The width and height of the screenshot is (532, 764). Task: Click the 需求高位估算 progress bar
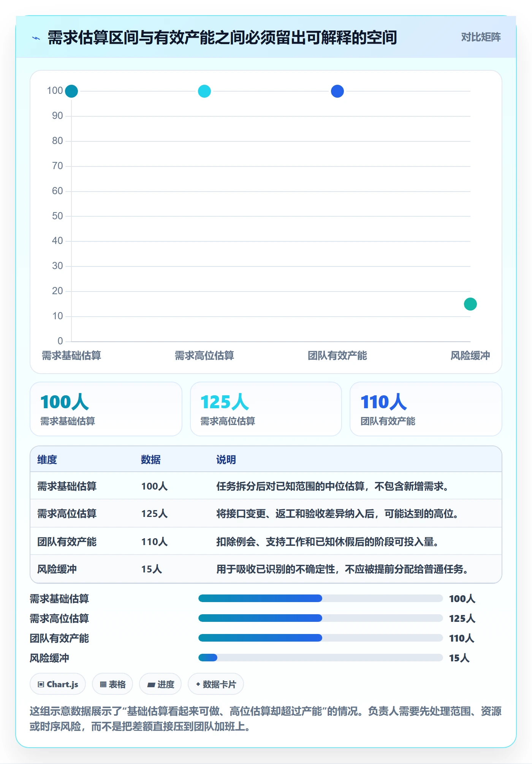point(320,618)
